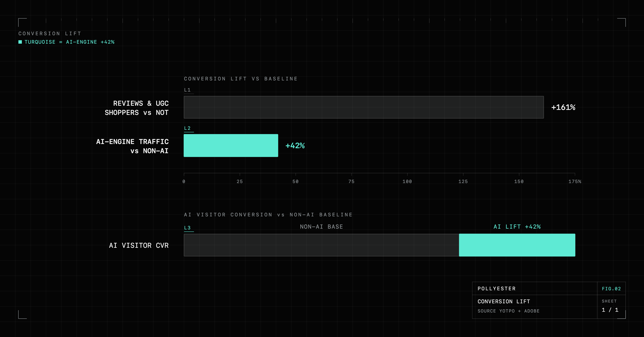The width and height of the screenshot is (644, 337).
Task: Click the 'FIG.02' figure number
Action: coord(611,289)
